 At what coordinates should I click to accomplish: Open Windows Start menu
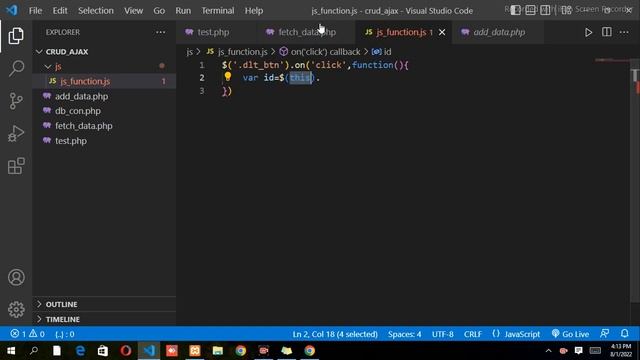(11, 351)
